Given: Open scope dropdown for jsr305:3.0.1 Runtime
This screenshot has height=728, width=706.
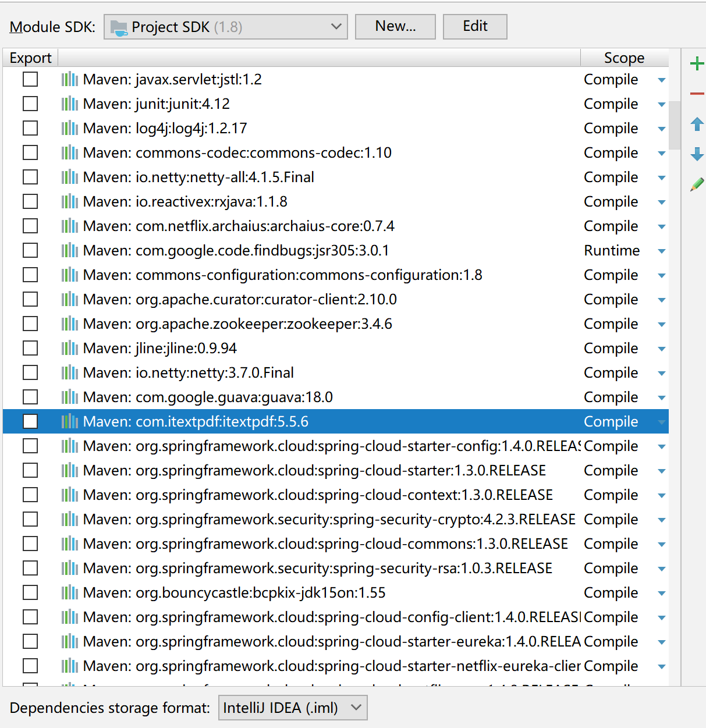Looking at the screenshot, I should point(661,251).
